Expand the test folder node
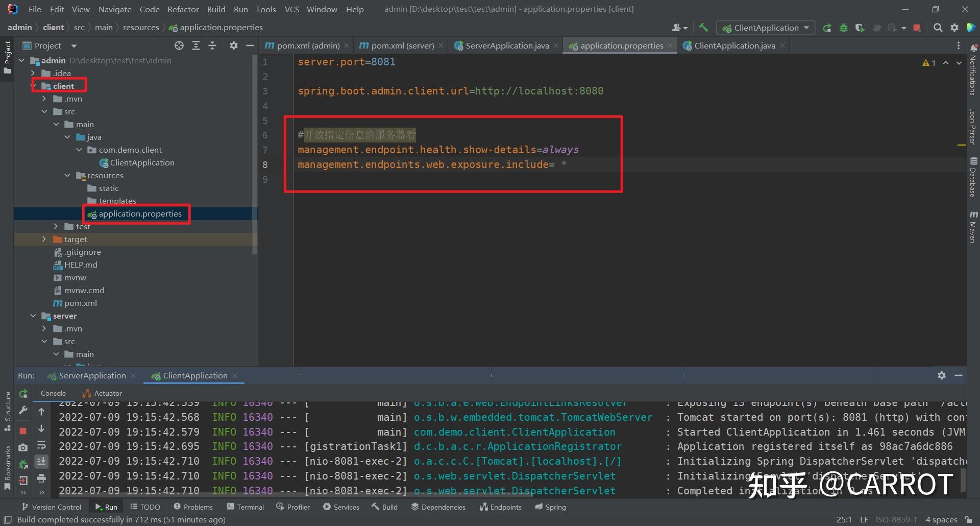 [56, 226]
